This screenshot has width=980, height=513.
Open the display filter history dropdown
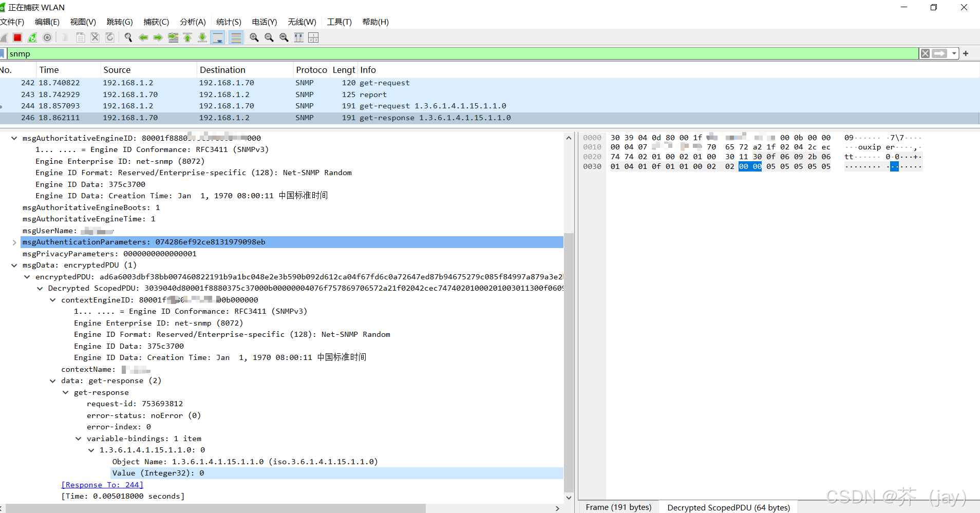coord(954,53)
